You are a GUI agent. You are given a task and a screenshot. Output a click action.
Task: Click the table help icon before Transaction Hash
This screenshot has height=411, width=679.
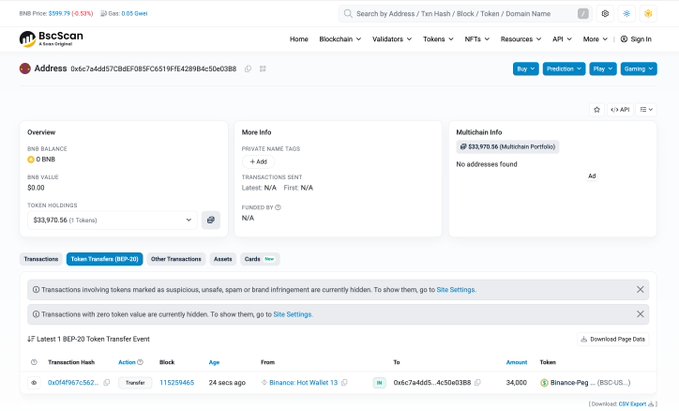point(34,362)
